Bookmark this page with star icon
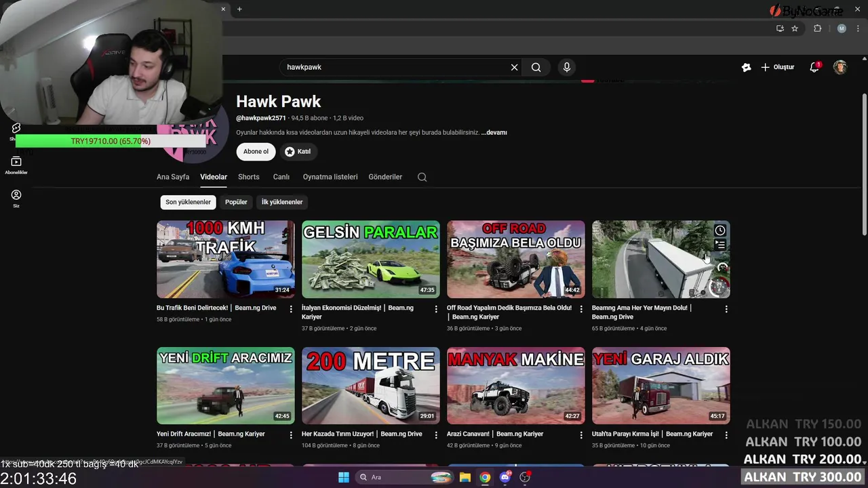This screenshot has width=868, height=488. pos(795,28)
